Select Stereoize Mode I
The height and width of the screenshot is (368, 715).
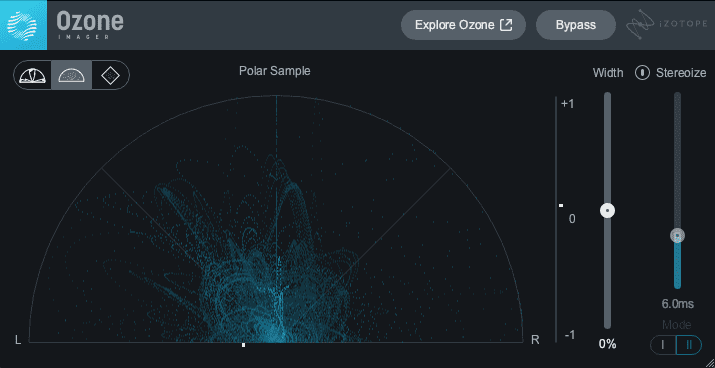(663, 345)
